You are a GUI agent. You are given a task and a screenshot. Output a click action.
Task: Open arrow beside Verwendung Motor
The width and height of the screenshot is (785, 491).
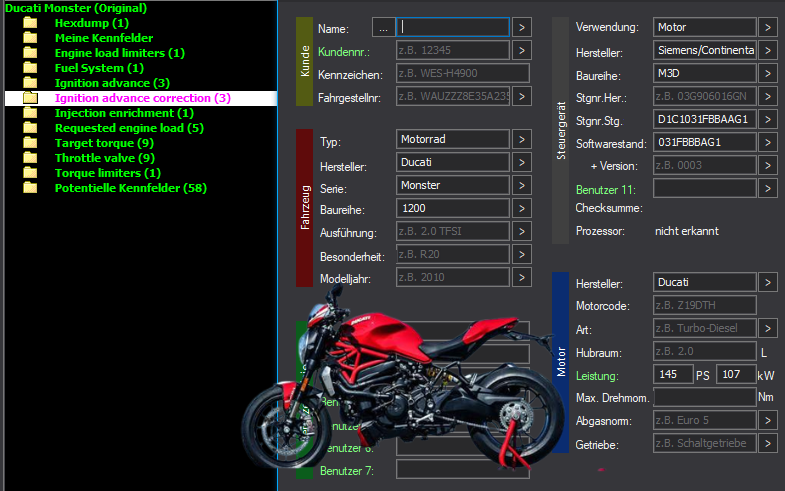click(767, 27)
